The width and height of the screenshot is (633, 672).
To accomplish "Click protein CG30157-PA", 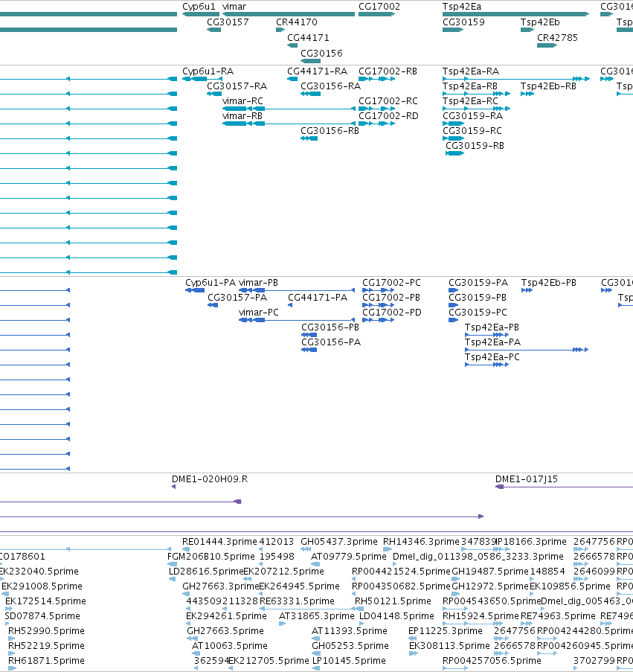I will (237, 298).
